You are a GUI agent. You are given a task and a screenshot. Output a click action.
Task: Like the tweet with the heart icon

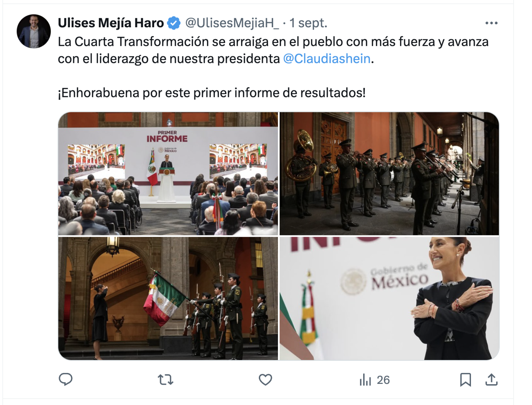pyautogui.click(x=265, y=380)
